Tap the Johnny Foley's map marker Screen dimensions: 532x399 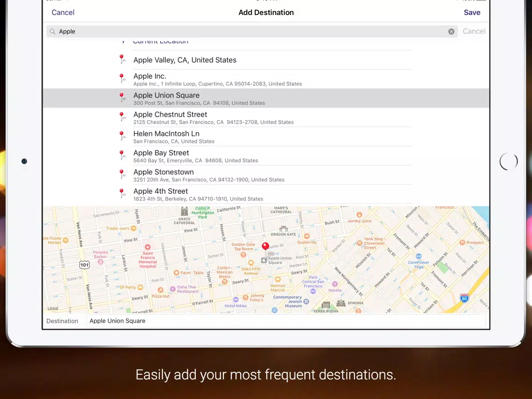(246, 297)
